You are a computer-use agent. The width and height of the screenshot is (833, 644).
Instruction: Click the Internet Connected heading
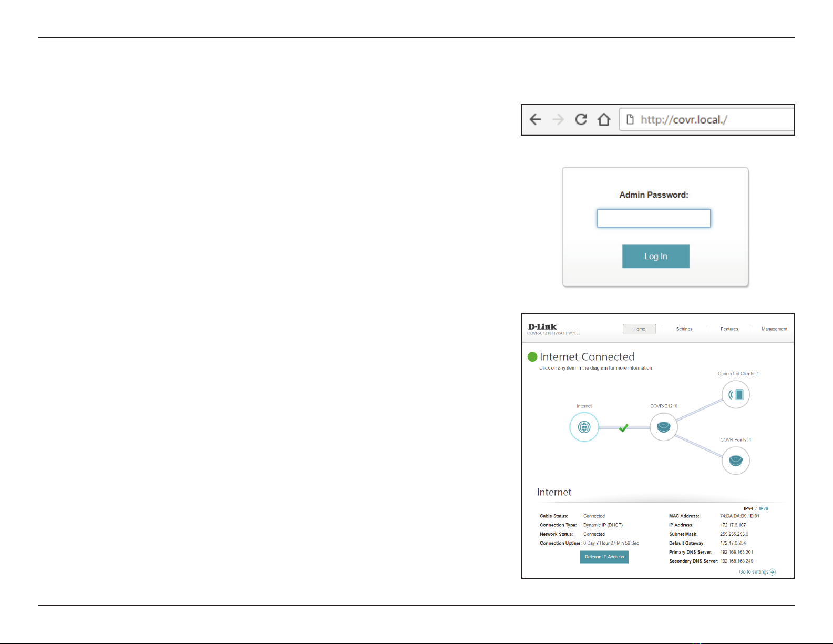(587, 357)
